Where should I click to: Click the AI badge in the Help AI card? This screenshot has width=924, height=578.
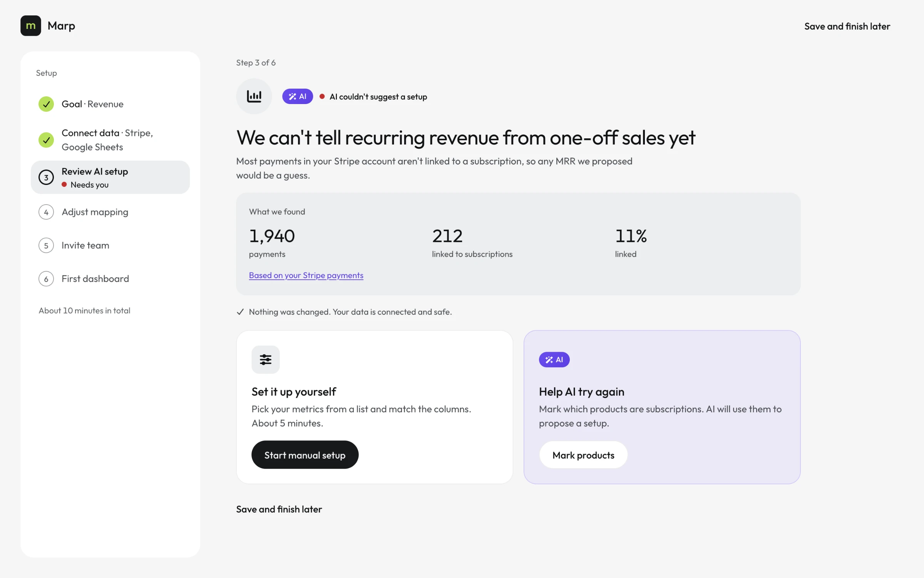point(554,360)
